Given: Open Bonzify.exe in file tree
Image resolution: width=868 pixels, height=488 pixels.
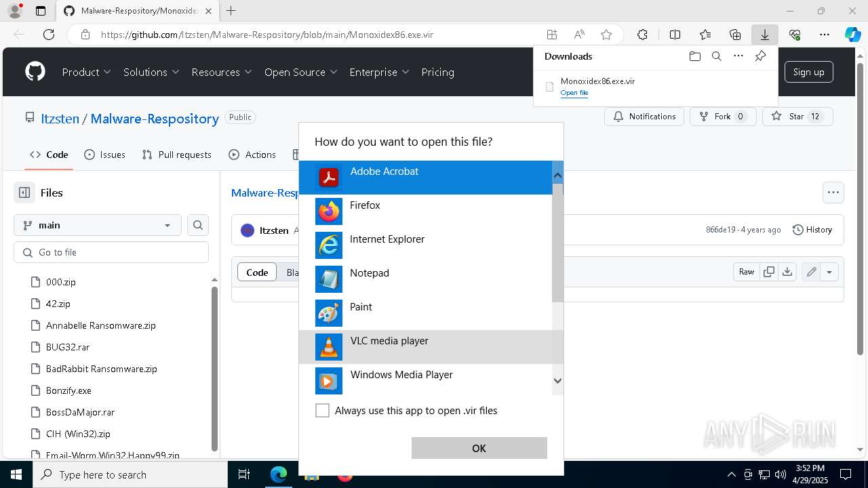Looking at the screenshot, I should coord(68,390).
